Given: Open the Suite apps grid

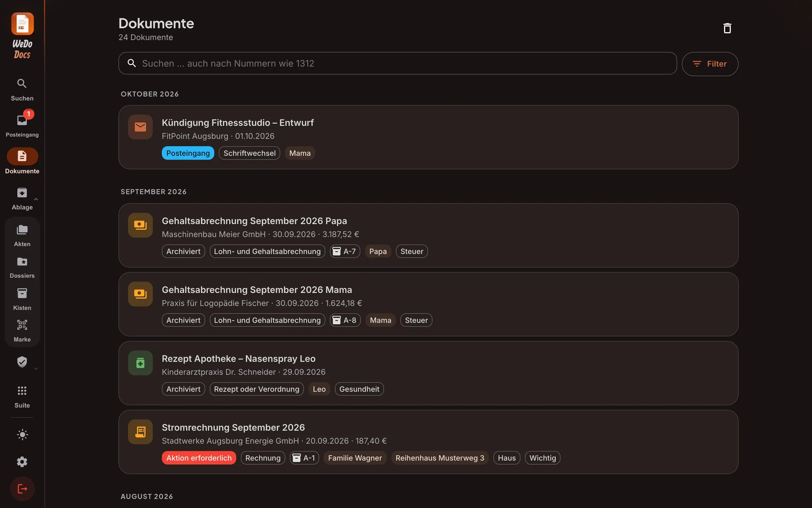Looking at the screenshot, I should [22, 397].
